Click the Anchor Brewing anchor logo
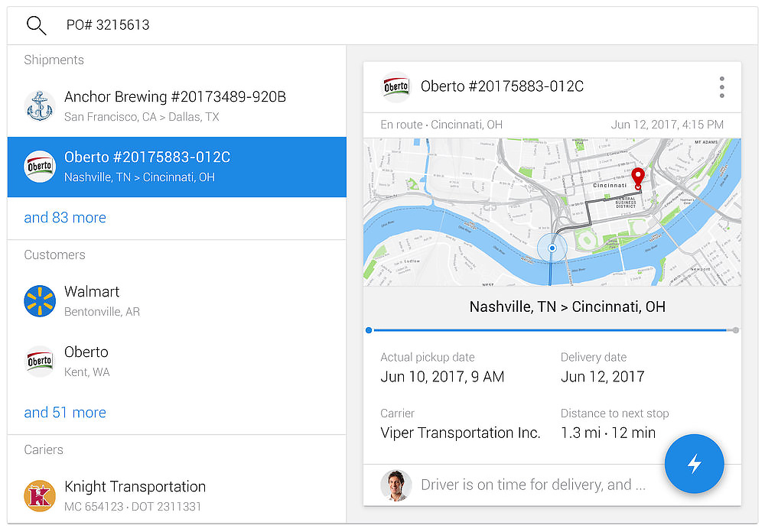This screenshot has width=765, height=532. [x=40, y=105]
